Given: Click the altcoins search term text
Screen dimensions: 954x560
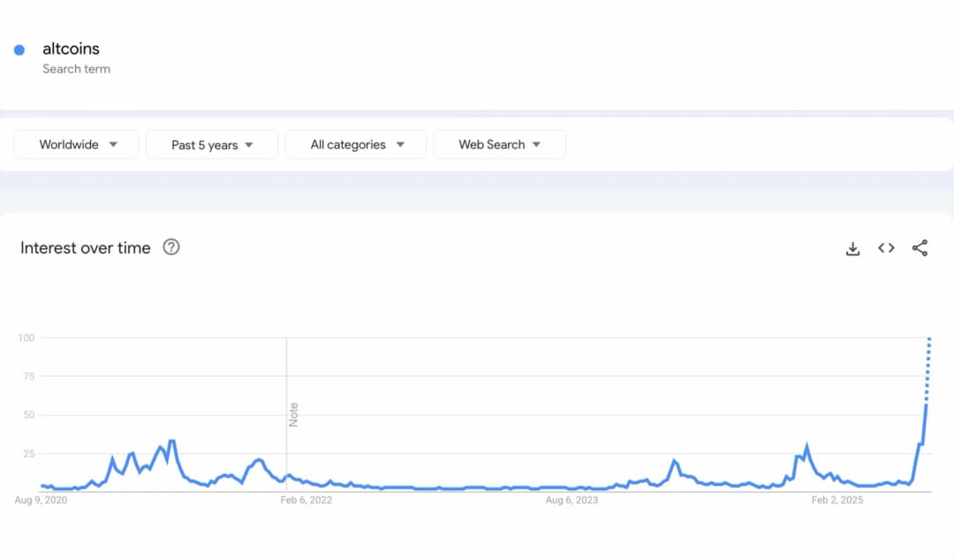Looking at the screenshot, I should 71,49.
